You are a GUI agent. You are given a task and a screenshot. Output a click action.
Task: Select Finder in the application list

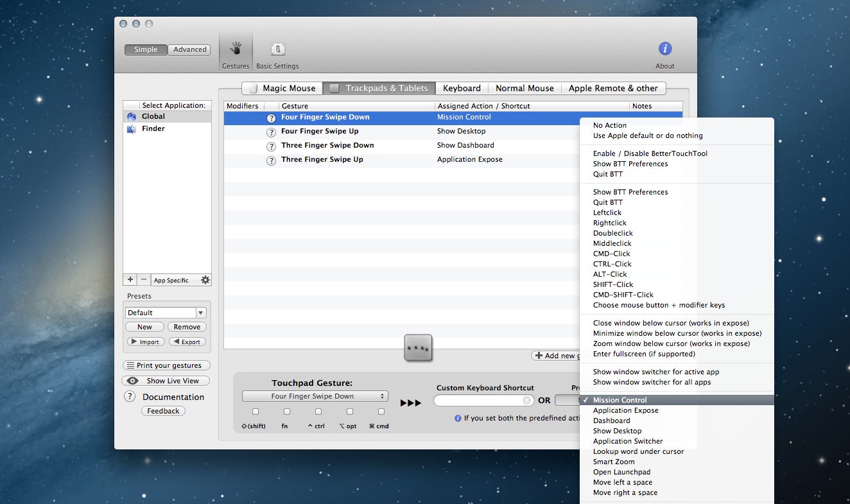point(153,128)
